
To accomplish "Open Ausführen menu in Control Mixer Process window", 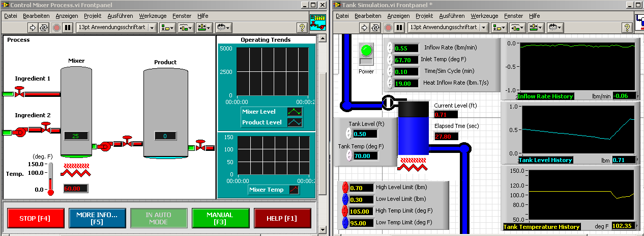I will (x=121, y=16).
